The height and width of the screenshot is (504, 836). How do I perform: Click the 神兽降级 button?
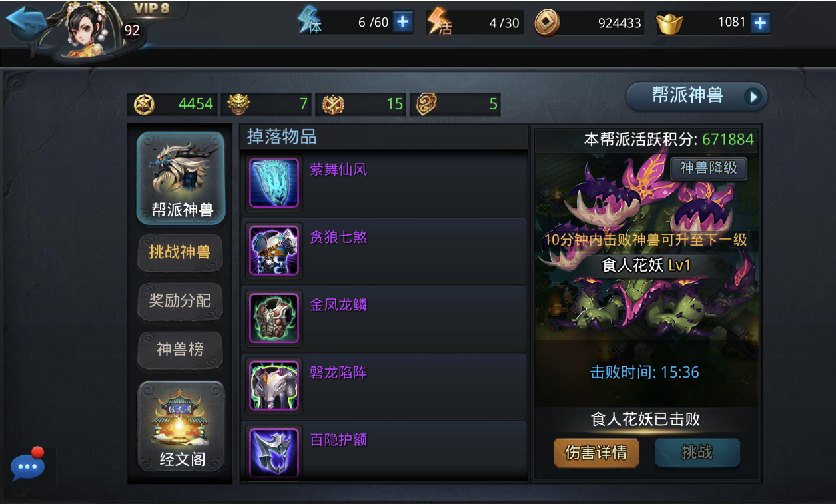709,168
